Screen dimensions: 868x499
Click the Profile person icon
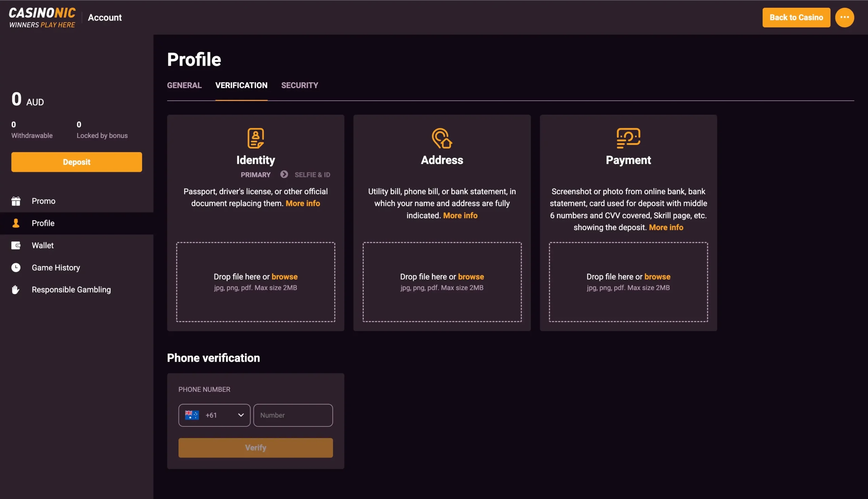(x=16, y=223)
